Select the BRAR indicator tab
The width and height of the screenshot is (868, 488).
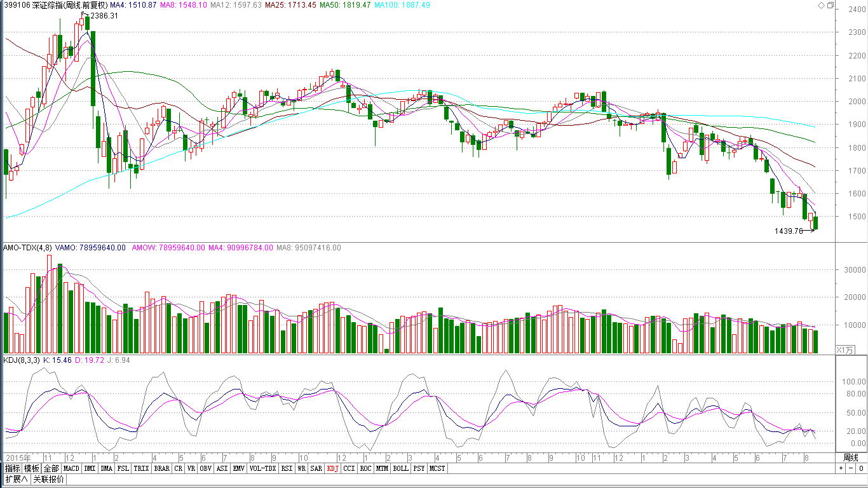pos(162,468)
